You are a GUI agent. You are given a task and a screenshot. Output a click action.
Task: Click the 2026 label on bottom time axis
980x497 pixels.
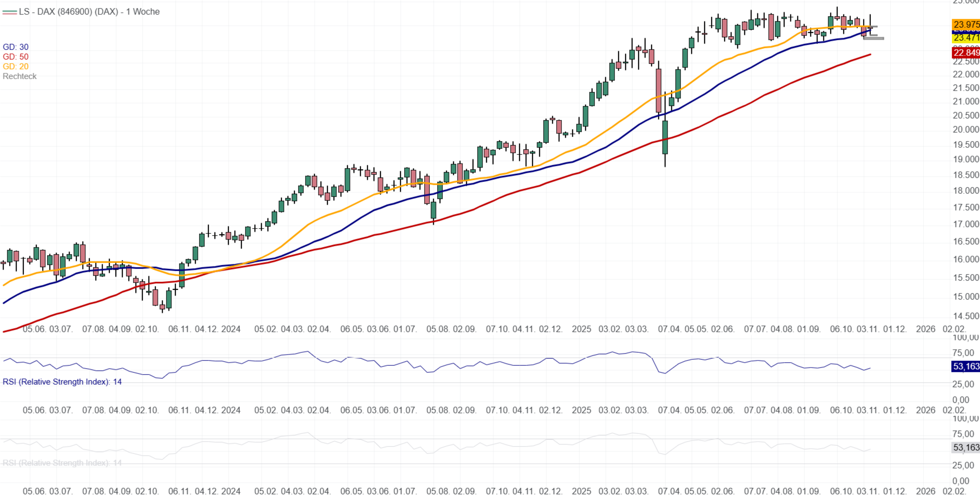point(925,491)
